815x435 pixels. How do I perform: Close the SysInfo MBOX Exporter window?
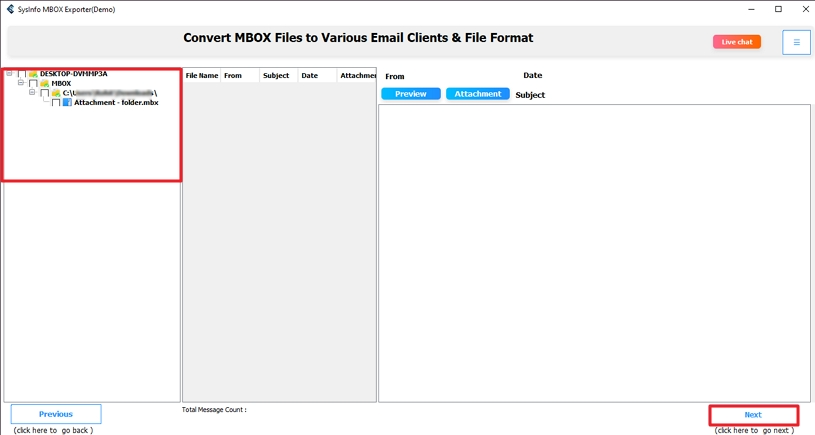click(x=805, y=9)
